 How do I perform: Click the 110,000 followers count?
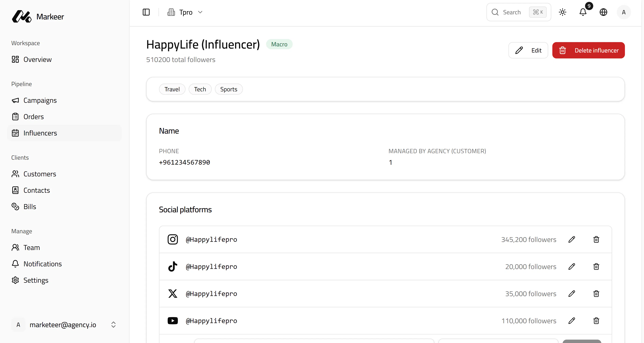[529, 321]
